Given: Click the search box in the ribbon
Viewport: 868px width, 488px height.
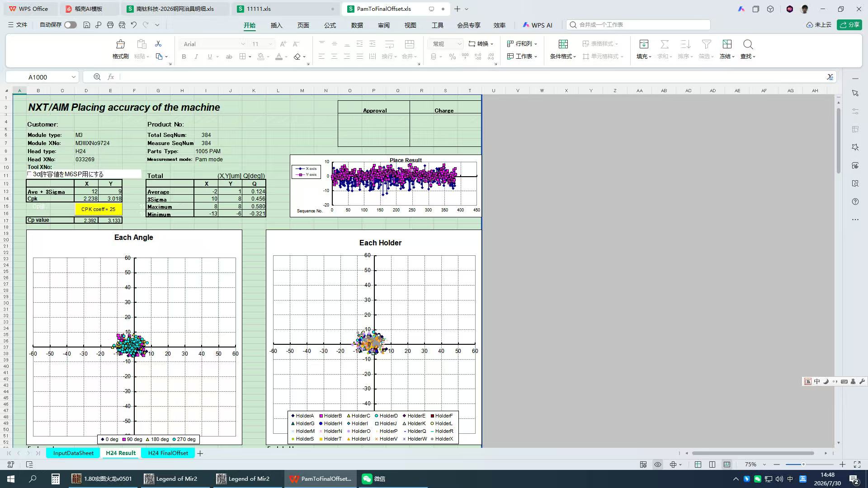Looking at the screenshot, I should tap(638, 25).
